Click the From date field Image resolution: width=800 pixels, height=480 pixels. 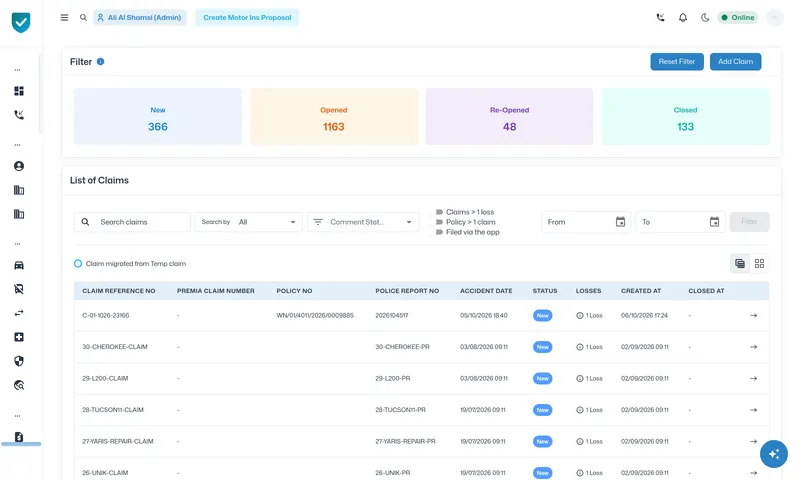click(x=586, y=222)
